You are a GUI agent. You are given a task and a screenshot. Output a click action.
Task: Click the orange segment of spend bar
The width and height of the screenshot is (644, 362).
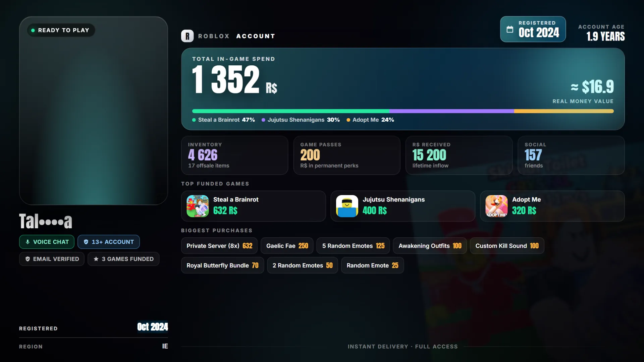pos(564,111)
